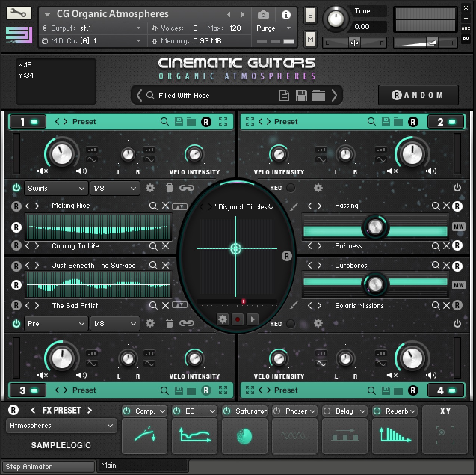Toggle core 1 on/off switch
Image resolution: width=476 pixels, height=475 pixels.
click(28, 122)
